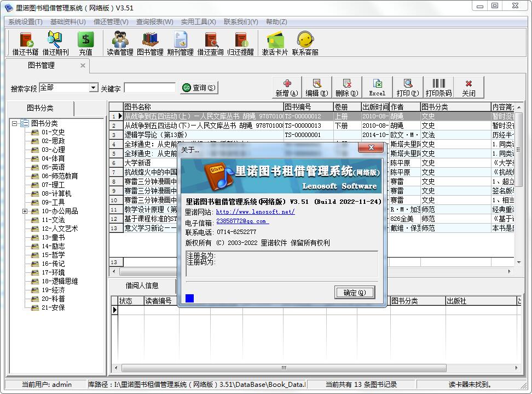This screenshot has width=532, height=394.
Task: Click the 联系客服 support icon
Action: pos(305,43)
